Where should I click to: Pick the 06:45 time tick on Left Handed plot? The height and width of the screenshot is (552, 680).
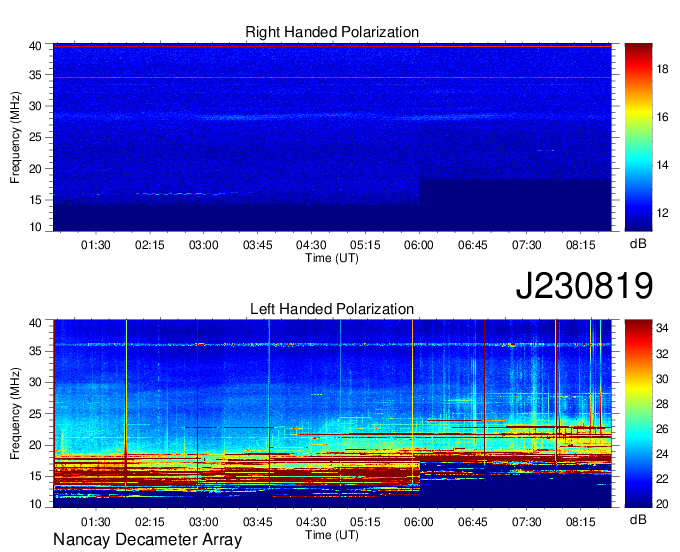click(x=473, y=522)
